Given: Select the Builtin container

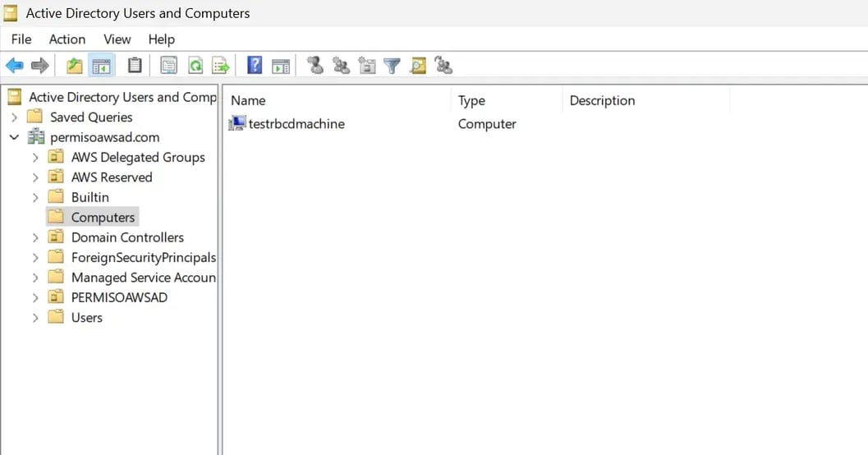Looking at the screenshot, I should click(x=90, y=197).
